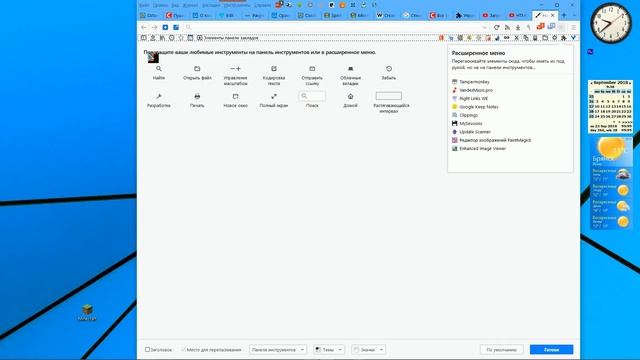This screenshot has height=360, width=640.
Task: Open the hamburger menu in navigation bar
Action: coord(573,27)
